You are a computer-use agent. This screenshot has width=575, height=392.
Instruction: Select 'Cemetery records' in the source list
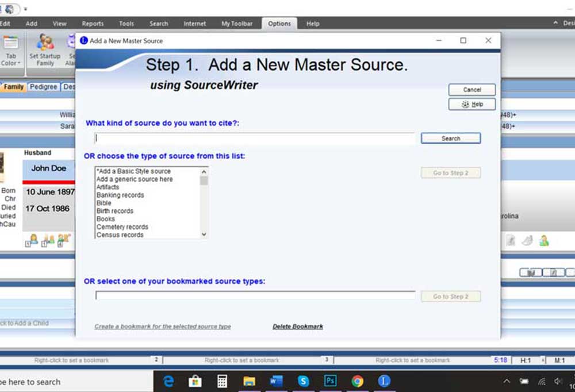[148, 227]
